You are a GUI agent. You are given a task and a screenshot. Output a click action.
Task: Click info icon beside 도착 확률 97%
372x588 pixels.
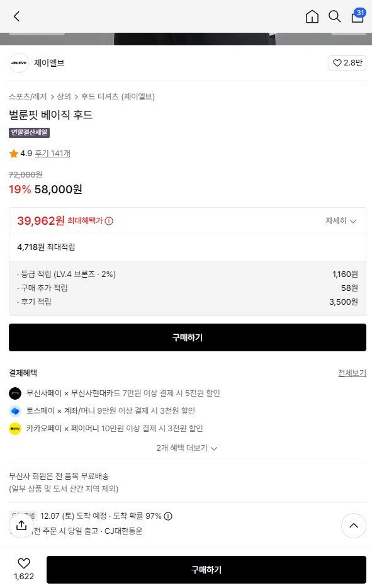coord(168,516)
